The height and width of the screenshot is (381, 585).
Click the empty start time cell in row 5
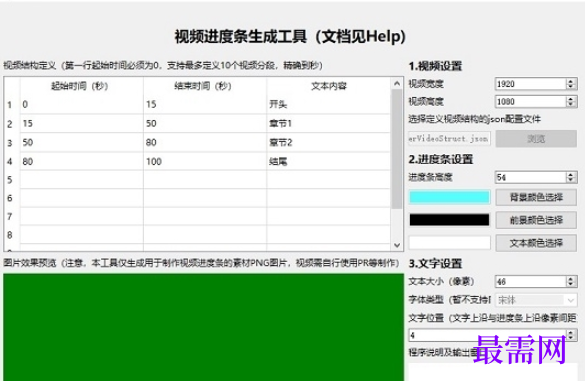pyautogui.click(x=82, y=180)
